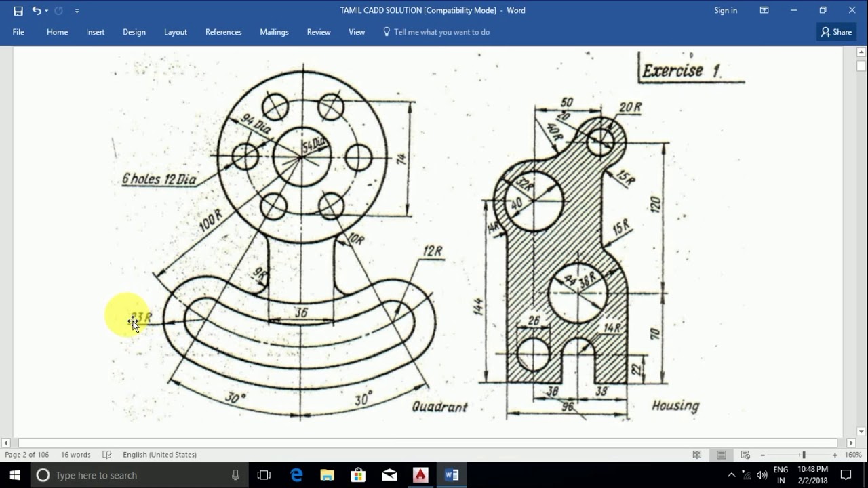Click the proofing errors book icon
The height and width of the screenshot is (488, 868).
106,455
